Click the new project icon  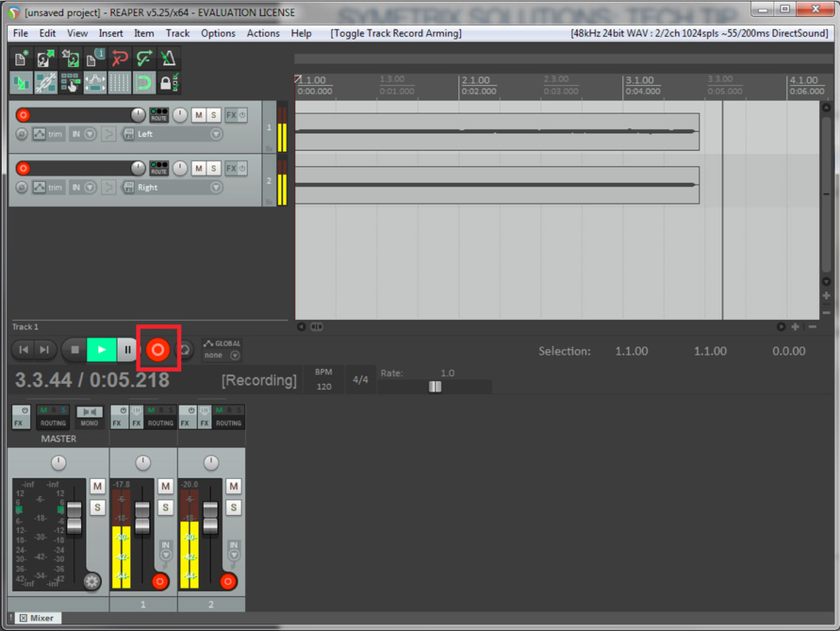[21, 58]
